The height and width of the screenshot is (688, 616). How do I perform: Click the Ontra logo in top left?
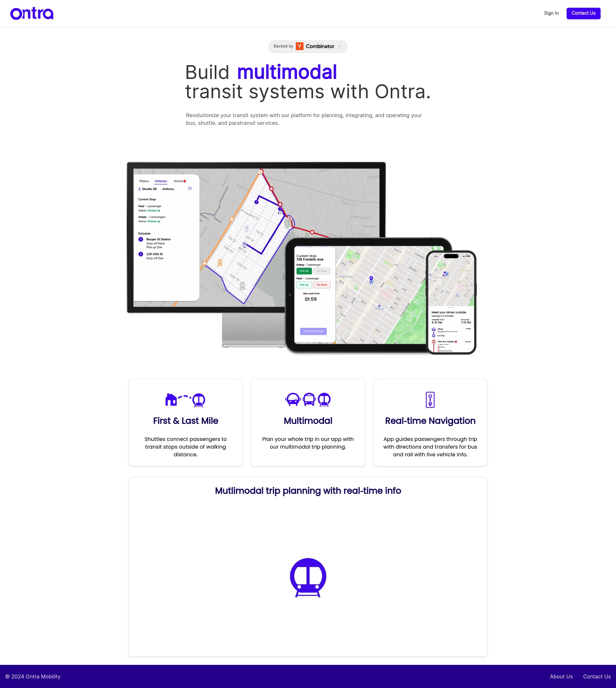pos(31,13)
